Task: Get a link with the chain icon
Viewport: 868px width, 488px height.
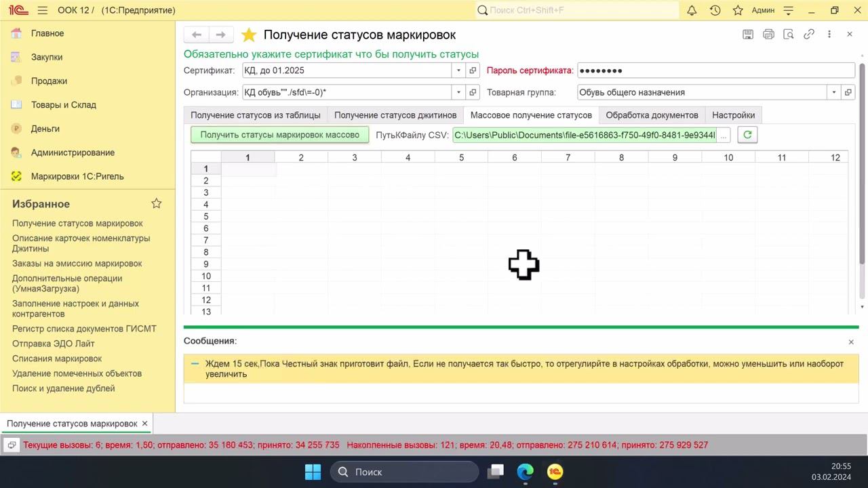Action: click(x=808, y=34)
